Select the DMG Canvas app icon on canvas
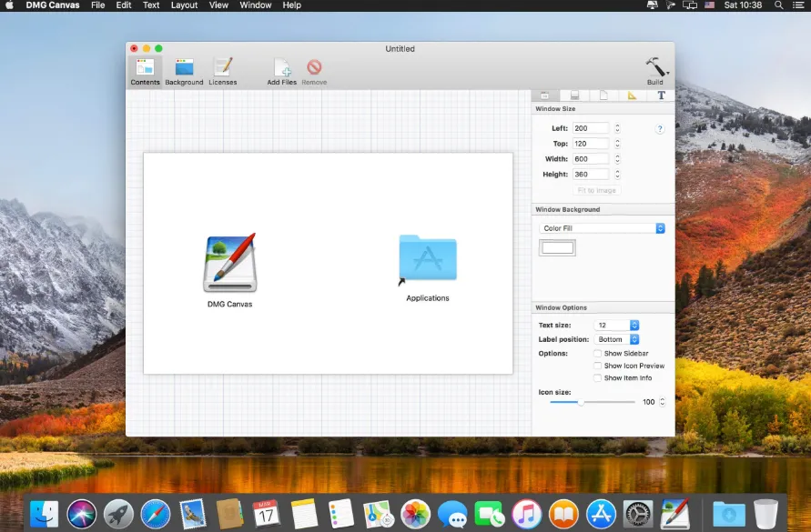Viewport: 811px width, 532px height. 229,264
